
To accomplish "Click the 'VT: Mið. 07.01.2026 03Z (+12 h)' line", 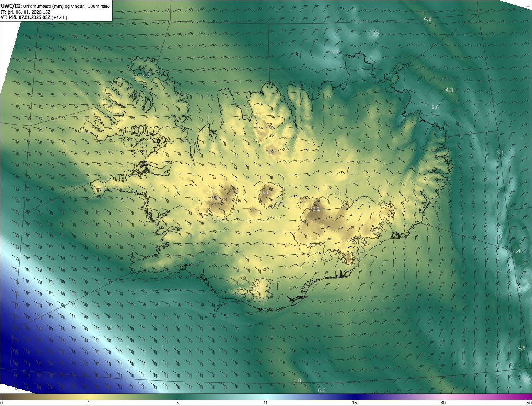I will (x=34, y=17).
